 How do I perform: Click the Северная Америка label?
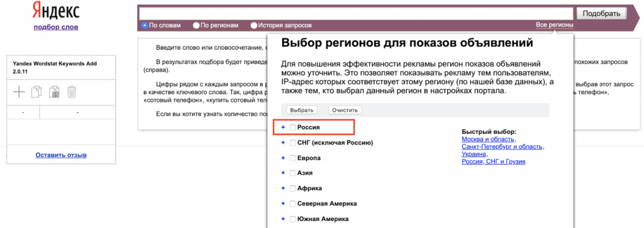point(327,204)
